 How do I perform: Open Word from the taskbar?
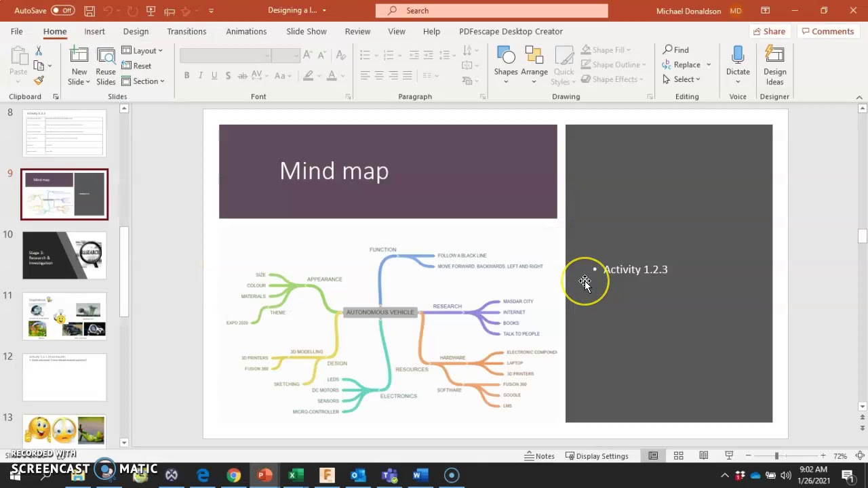(420, 476)
